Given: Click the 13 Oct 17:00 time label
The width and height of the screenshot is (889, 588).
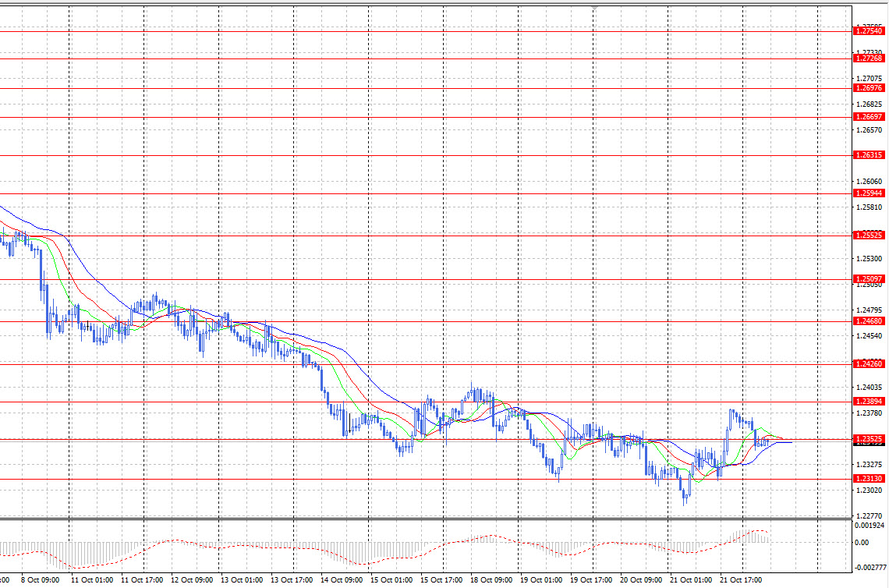Looking at the screenshot, I should [292, 580].
